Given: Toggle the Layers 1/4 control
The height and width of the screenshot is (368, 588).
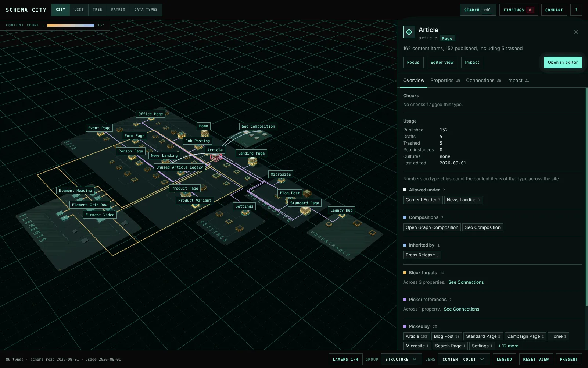Looking at the screenshot, I should click(345, 359).
